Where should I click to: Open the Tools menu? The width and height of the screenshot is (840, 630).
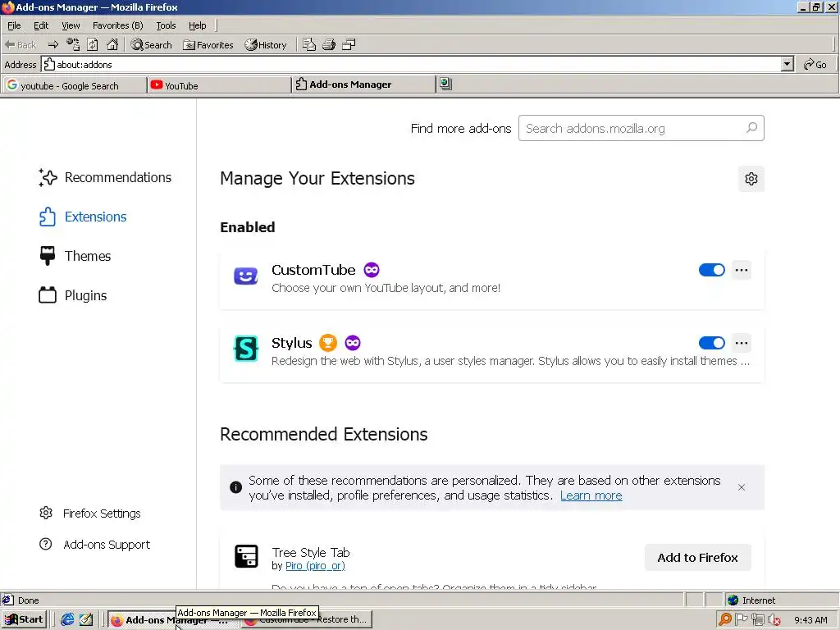tap(166, 25)
